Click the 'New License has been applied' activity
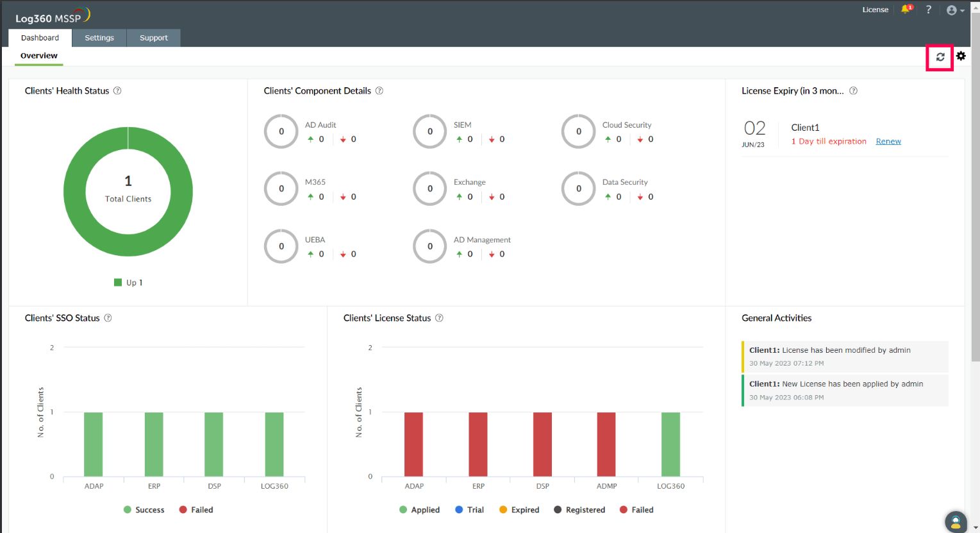The width and height of the screenshot is (980, 533). pyautogui.click(x=845, y=391)
